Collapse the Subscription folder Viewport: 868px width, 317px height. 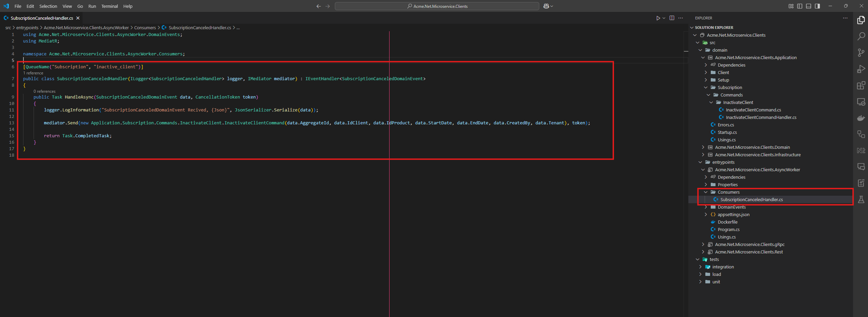(706, 87)
